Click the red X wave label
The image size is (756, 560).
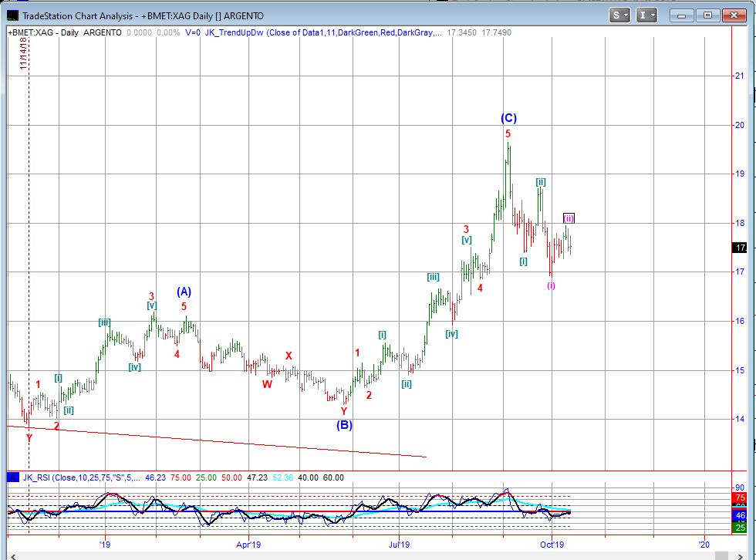point(289,356)
